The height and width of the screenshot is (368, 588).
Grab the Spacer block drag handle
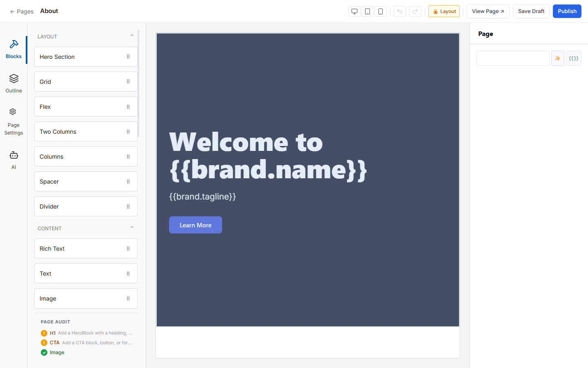[x=128, y=182]
